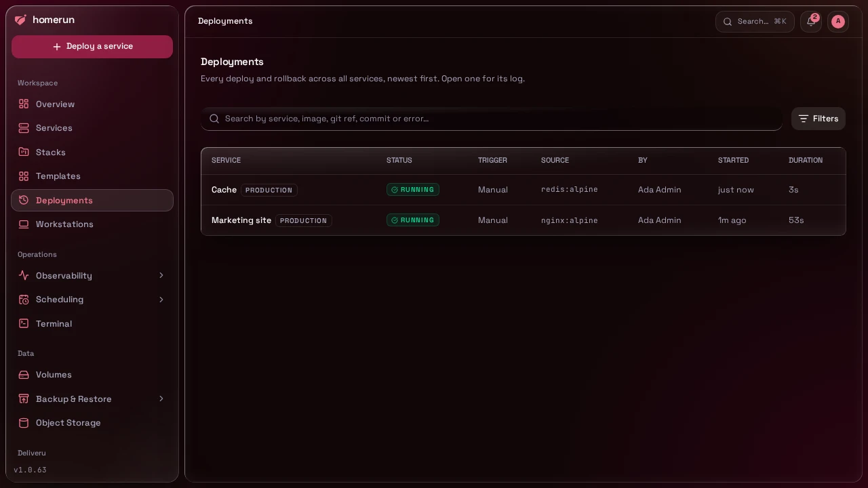The height and width of the screenshot is (488, 868).
Task: Open the Object Storage cylinder icon
Action: [24, 423]
